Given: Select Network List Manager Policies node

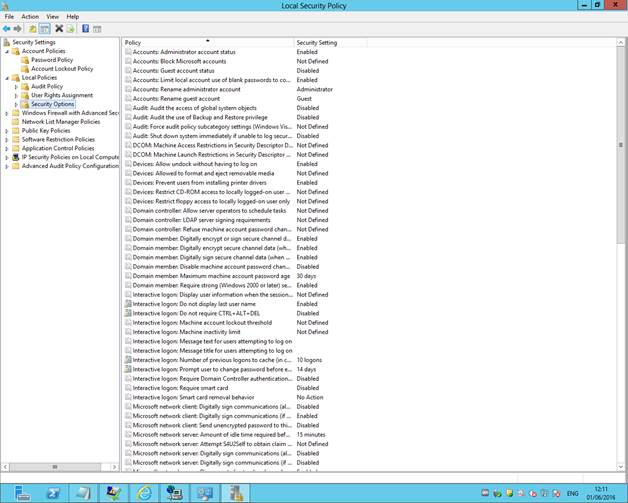Looking at the screenshot, I should pos(61,122).
